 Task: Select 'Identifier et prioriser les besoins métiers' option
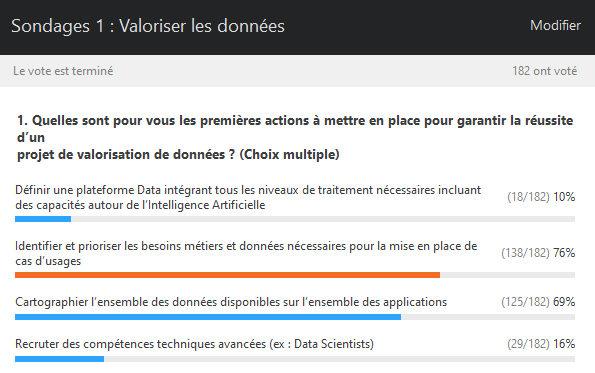point(246,253)
